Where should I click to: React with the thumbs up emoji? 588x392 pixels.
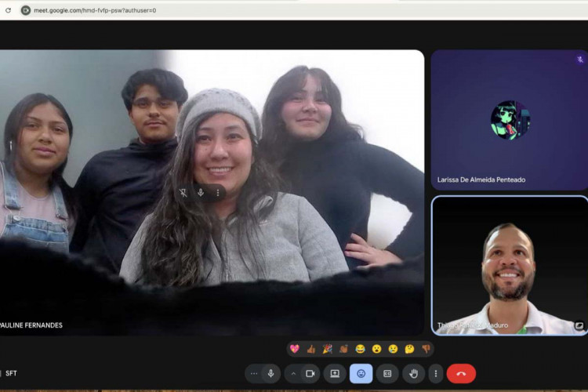[311, 349]
